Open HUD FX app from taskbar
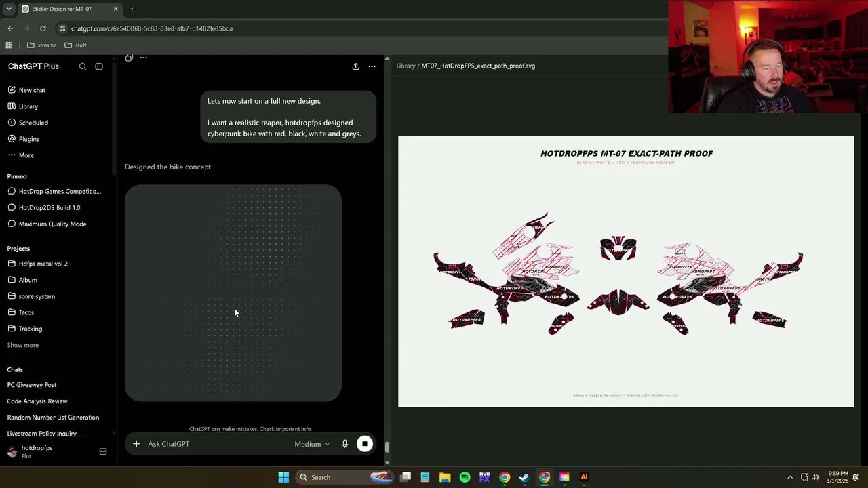The image size is (868, 488). (484, 477)
